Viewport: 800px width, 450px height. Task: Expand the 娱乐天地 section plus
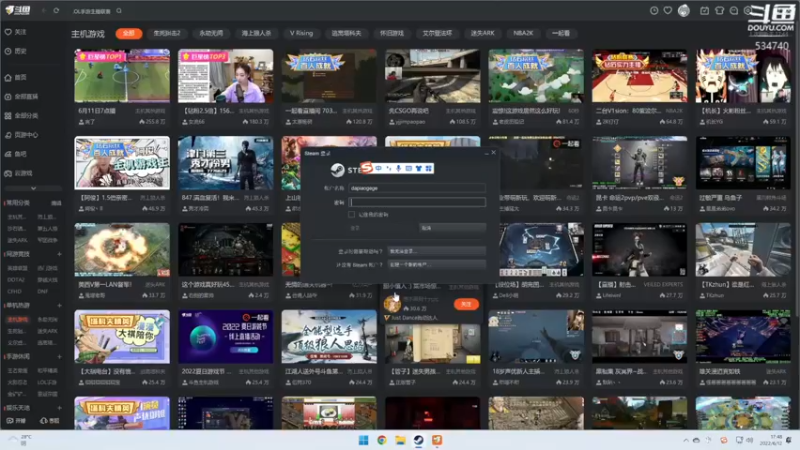(59, 408)
